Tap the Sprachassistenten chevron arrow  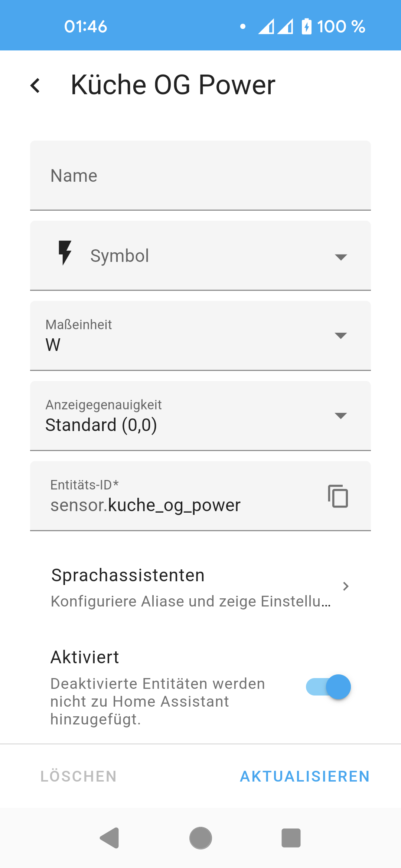[x=346, y=586]
